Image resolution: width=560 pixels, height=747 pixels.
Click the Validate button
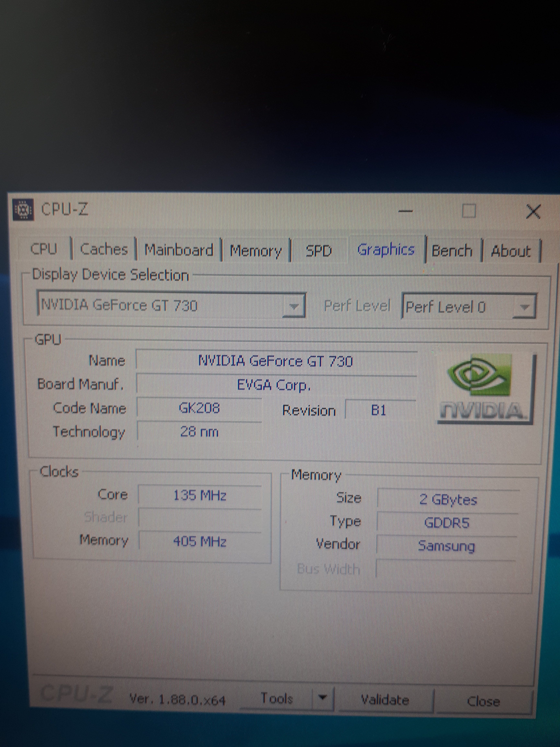click(385, 700)
